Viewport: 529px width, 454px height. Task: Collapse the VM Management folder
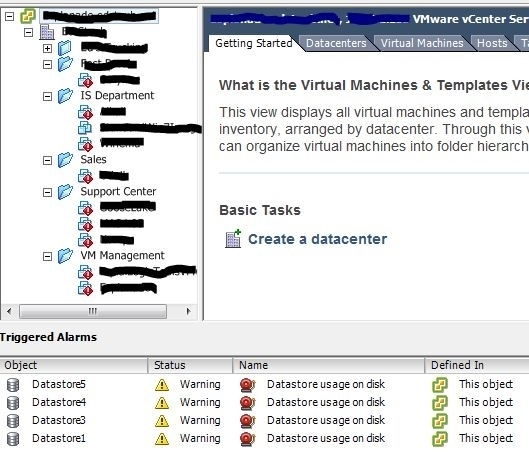click(48, 257)
